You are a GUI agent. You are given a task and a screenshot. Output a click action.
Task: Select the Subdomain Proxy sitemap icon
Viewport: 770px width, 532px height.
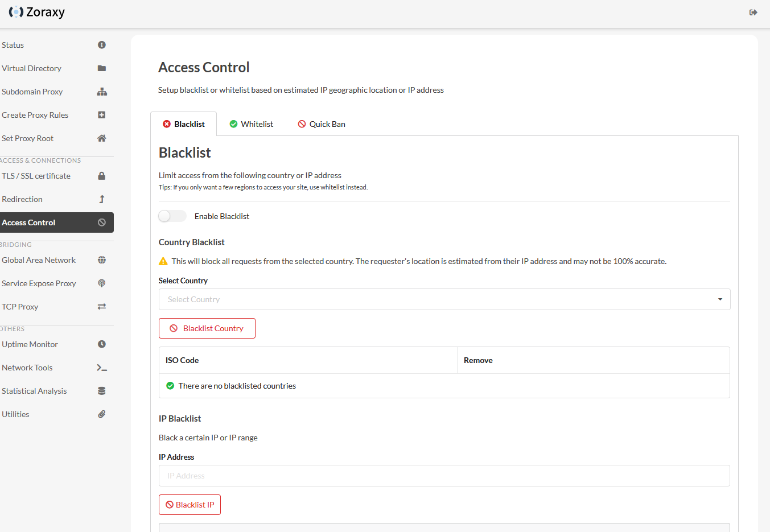coord(102,92)
